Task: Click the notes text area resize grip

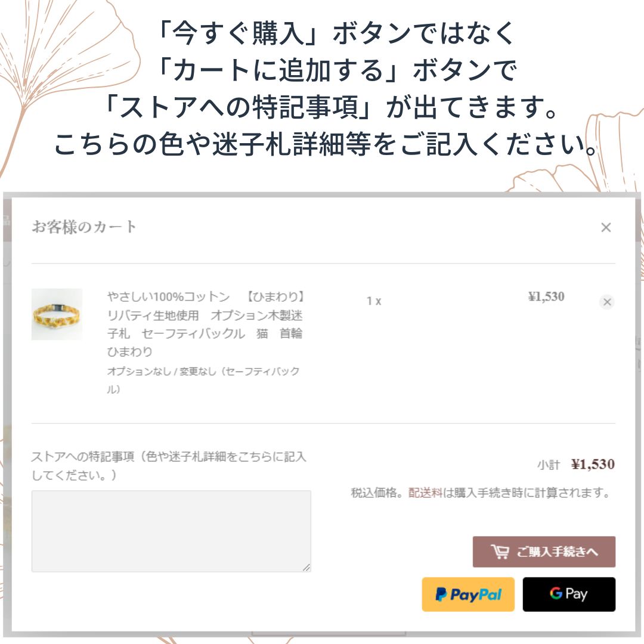Action: (306, 567)
